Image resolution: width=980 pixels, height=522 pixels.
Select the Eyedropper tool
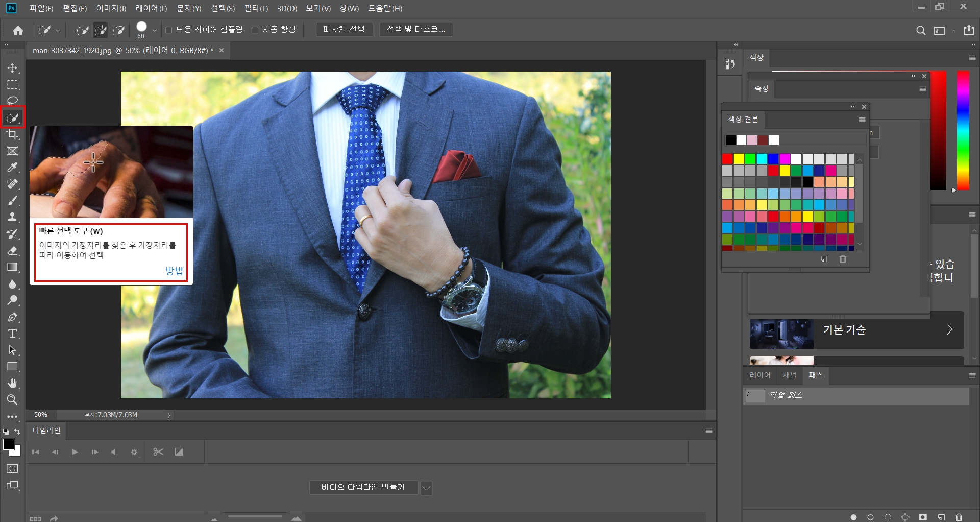(x=12, y=168)
